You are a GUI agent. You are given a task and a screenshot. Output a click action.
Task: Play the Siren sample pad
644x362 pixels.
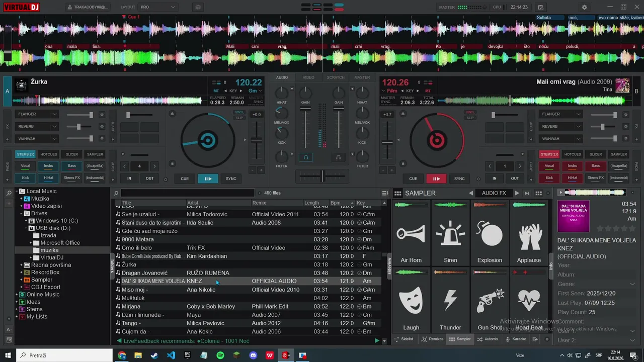[x=450, y=233]
